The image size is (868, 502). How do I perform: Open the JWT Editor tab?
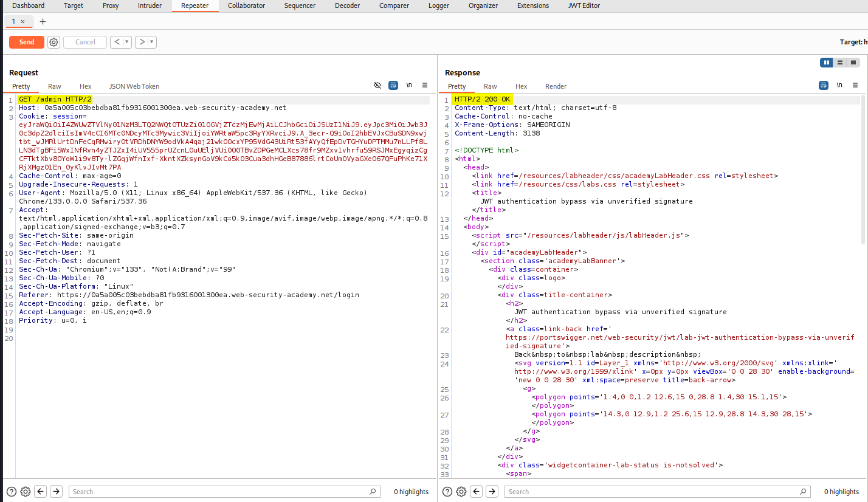click(584, 5)
